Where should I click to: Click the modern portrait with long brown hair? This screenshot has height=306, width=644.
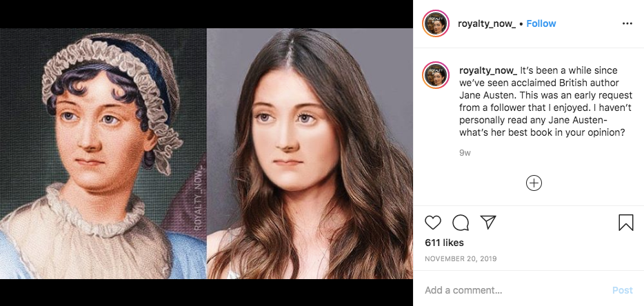click(x=310, y=152)
